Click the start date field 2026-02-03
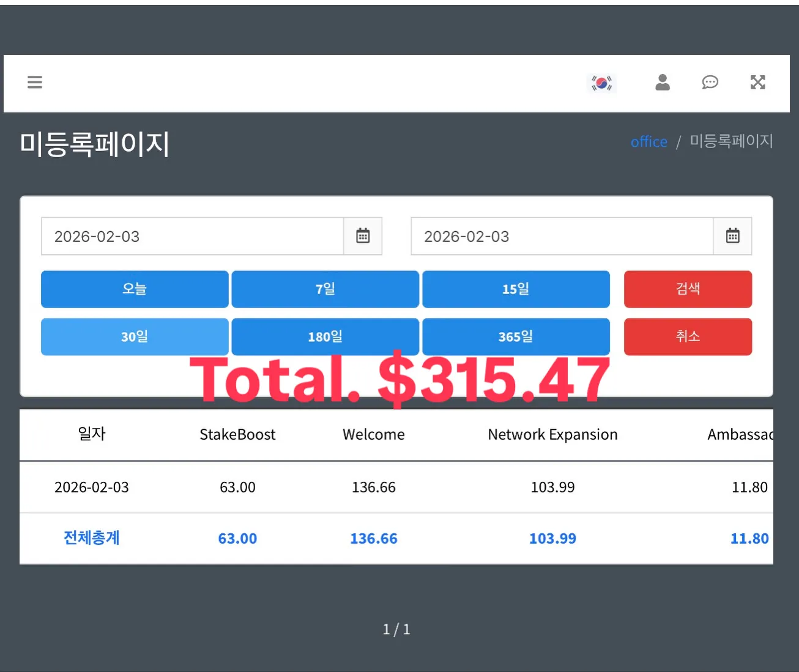Viewport: 799px width, 672px height. tap(193, 236)
